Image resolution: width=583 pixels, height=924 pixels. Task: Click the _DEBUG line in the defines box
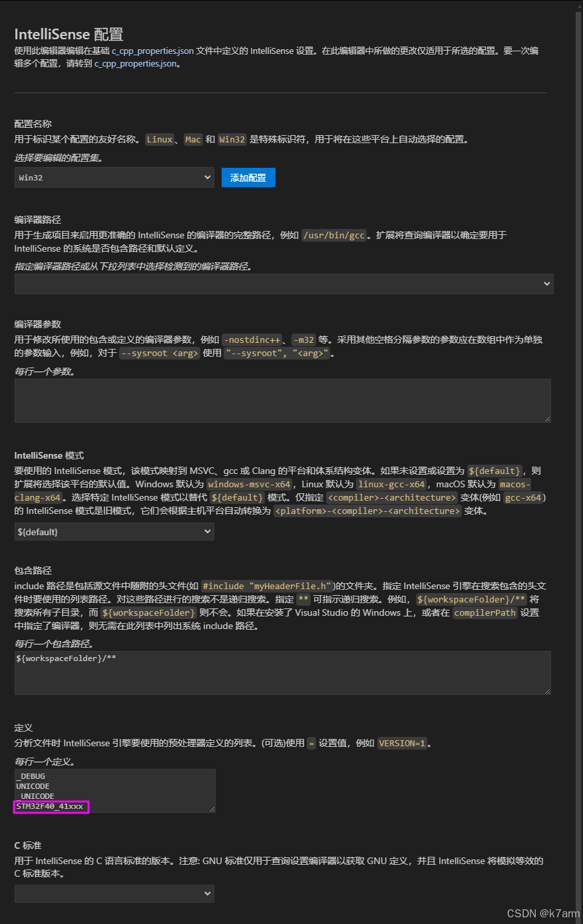(x=31, y=776)
